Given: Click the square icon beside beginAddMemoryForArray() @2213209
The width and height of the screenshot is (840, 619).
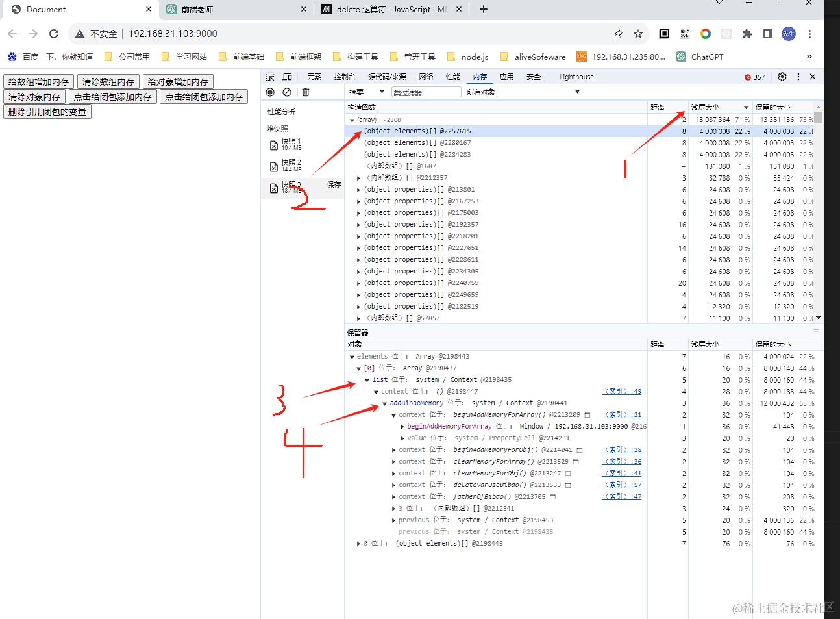Looking at the screenshot, I should point(587,414).
